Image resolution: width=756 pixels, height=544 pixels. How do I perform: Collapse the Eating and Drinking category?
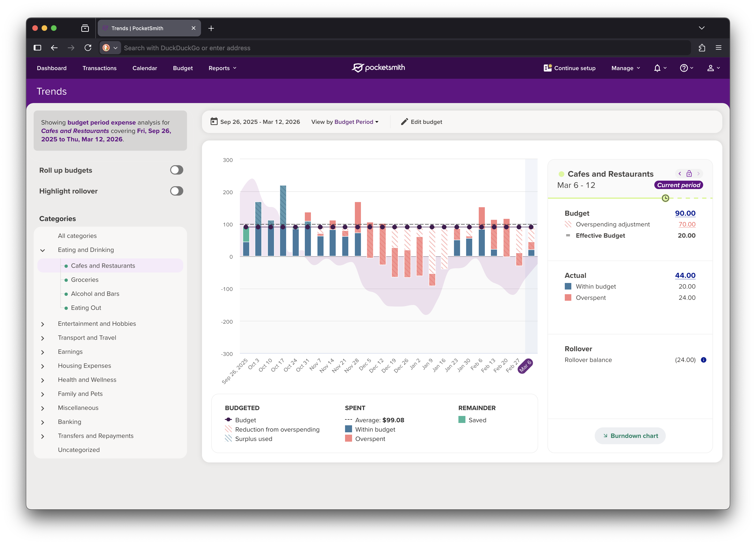(x=43, y=250)
